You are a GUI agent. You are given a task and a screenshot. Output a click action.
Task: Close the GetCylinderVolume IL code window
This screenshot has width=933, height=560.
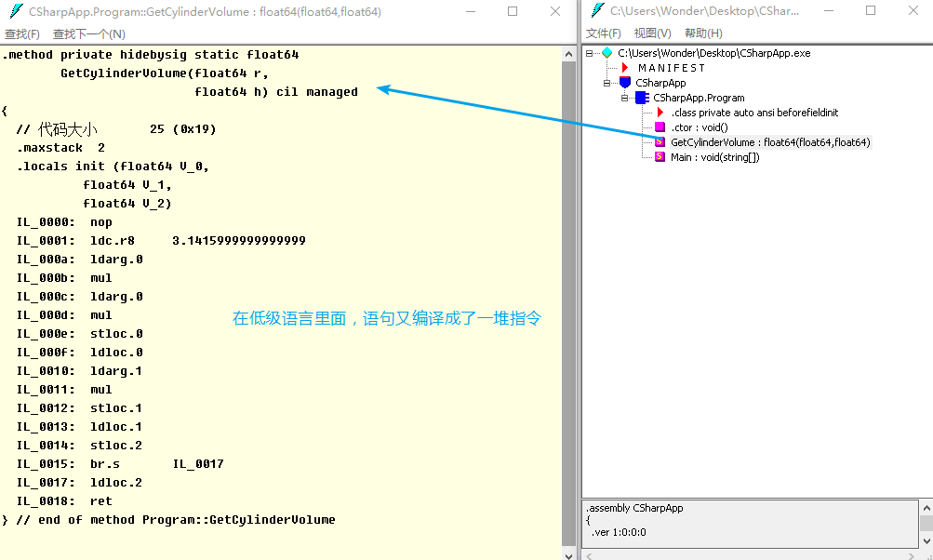(555, 11)
